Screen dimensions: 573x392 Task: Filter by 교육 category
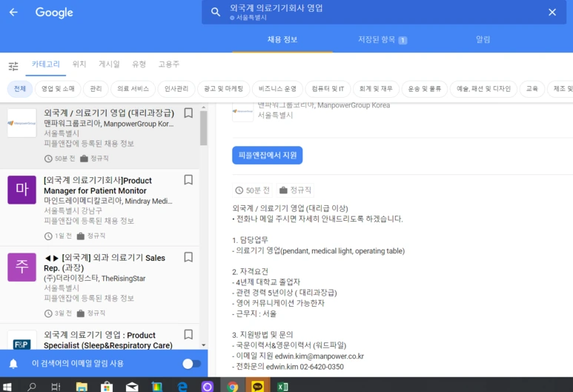coord(531,89)
